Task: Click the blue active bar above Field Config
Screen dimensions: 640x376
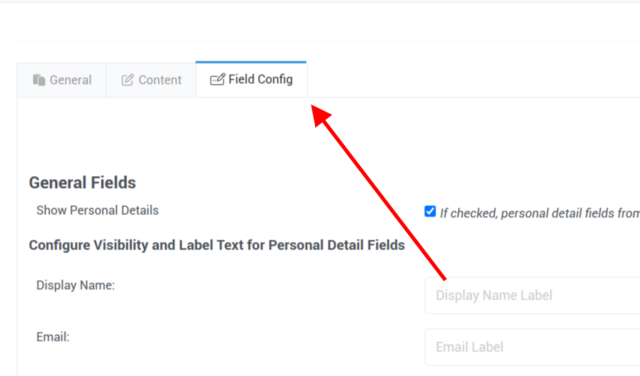Action: pos(251,62)
